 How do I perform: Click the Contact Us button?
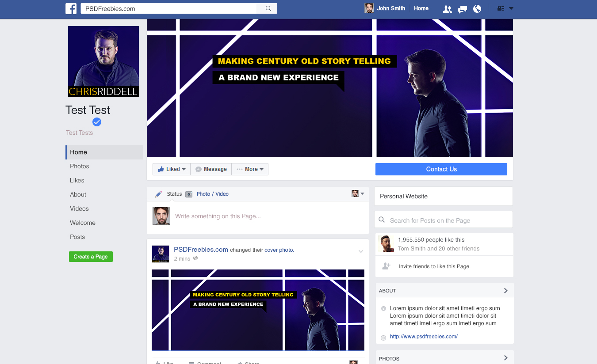coord(441,169)
